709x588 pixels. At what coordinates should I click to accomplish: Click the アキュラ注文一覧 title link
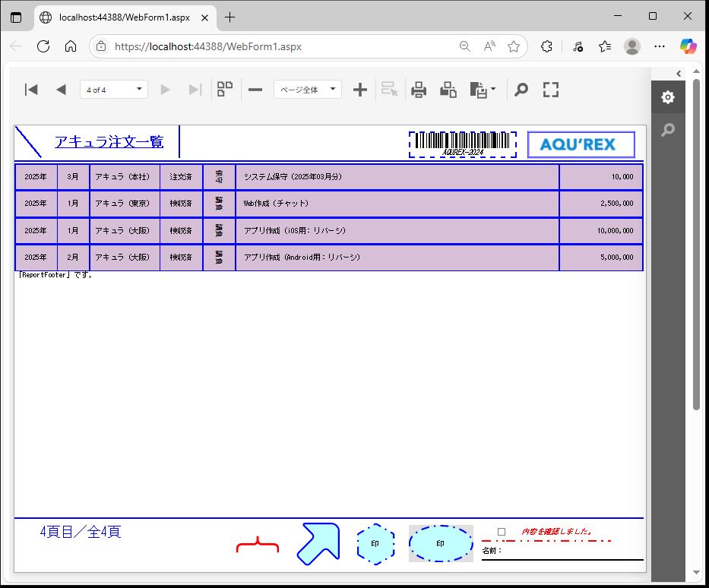pos(109,142)
